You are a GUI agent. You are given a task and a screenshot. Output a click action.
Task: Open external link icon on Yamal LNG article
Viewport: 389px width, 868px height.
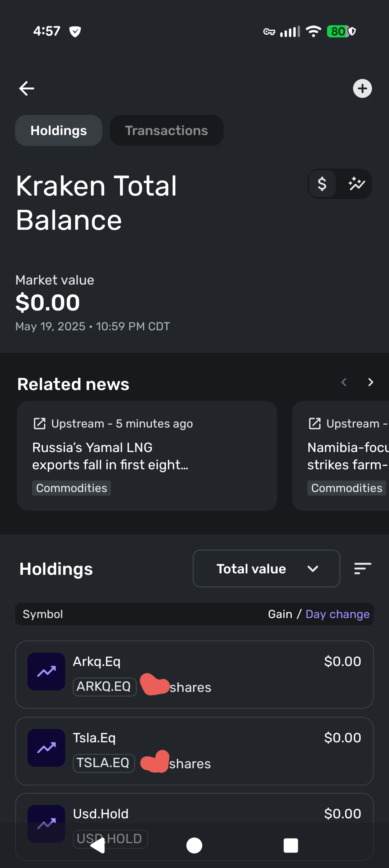40,424
